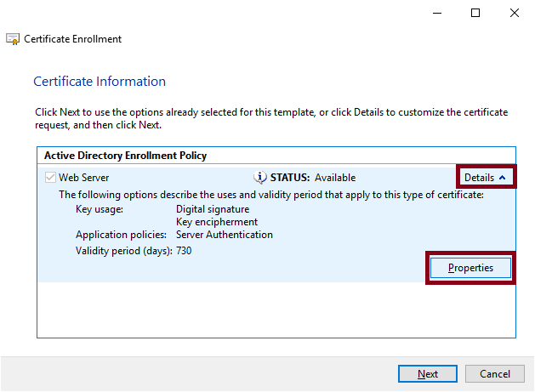Screen dimensions: 535x392
Task: Click the Digital signature key usage value
Action: (213, 209)
